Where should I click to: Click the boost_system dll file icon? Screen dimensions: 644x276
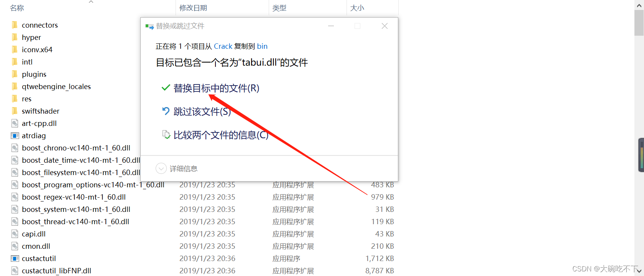(15, 209)
